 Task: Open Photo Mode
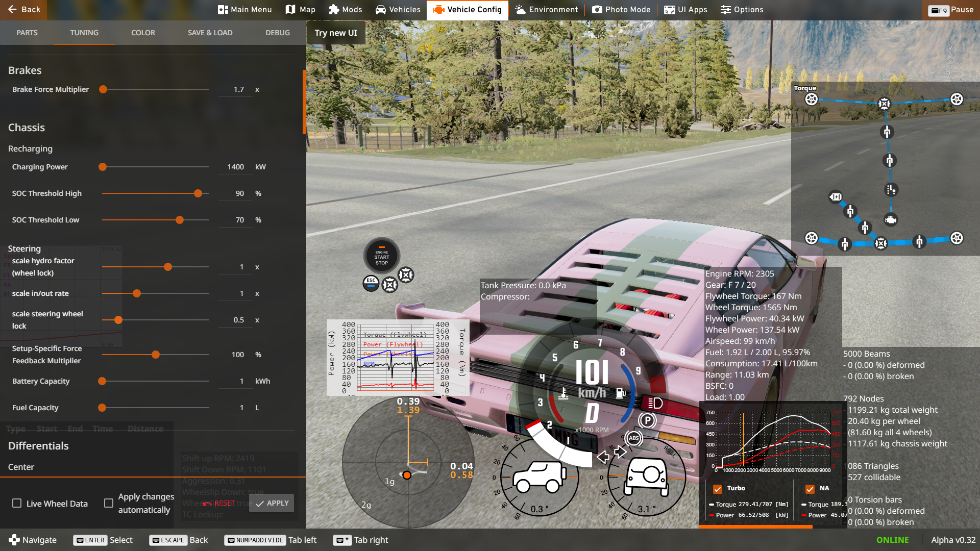tap(621, 10)
